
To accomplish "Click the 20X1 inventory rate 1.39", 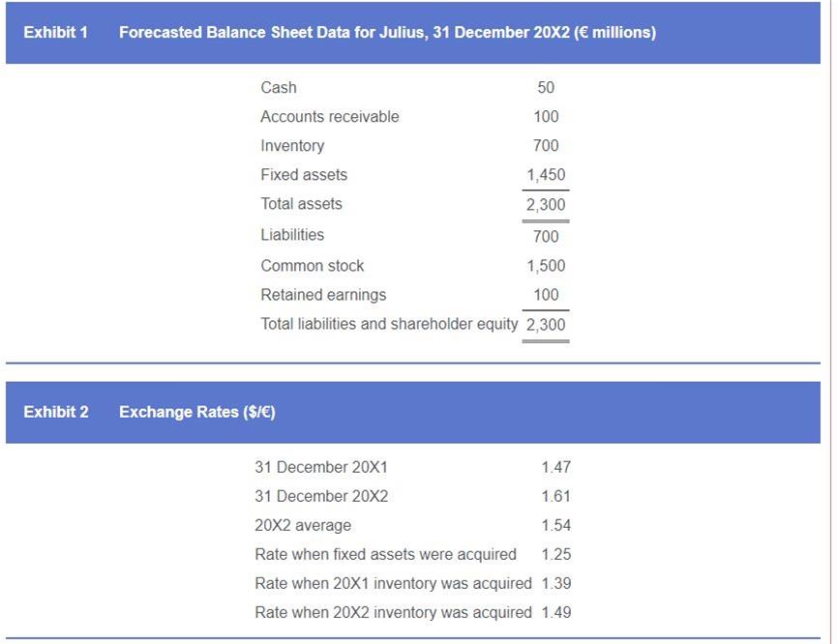I will [555, 583].
